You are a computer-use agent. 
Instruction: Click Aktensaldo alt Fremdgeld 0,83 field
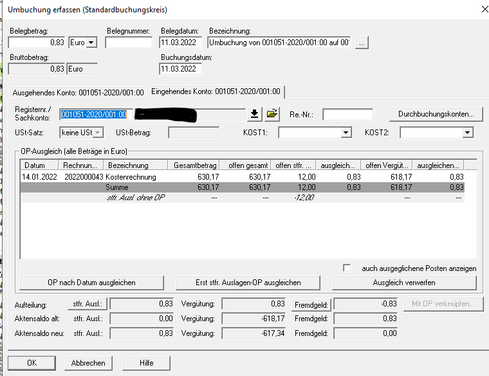pyautogui.click(x=366, y=319)
